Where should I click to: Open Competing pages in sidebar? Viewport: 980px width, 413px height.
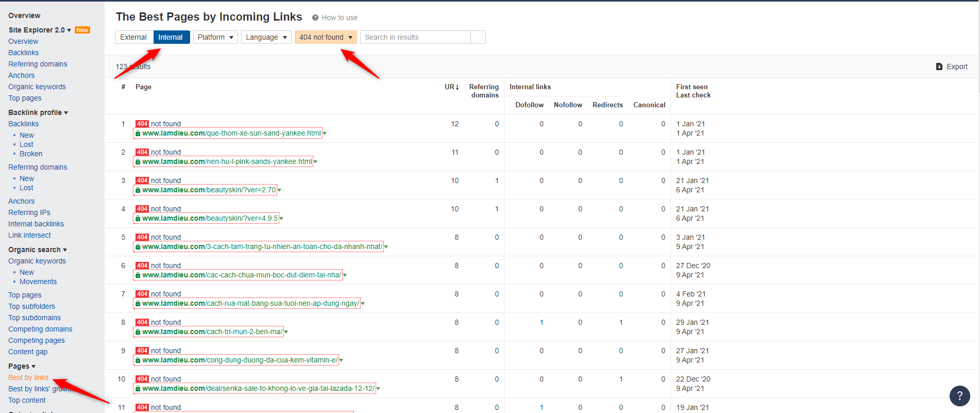[37, 340]
